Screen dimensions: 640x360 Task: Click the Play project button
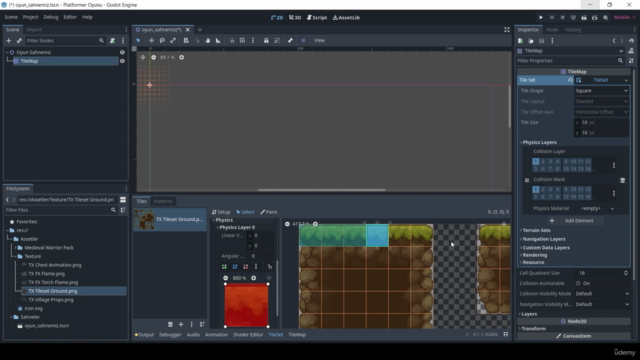click(x=541, y=18)
